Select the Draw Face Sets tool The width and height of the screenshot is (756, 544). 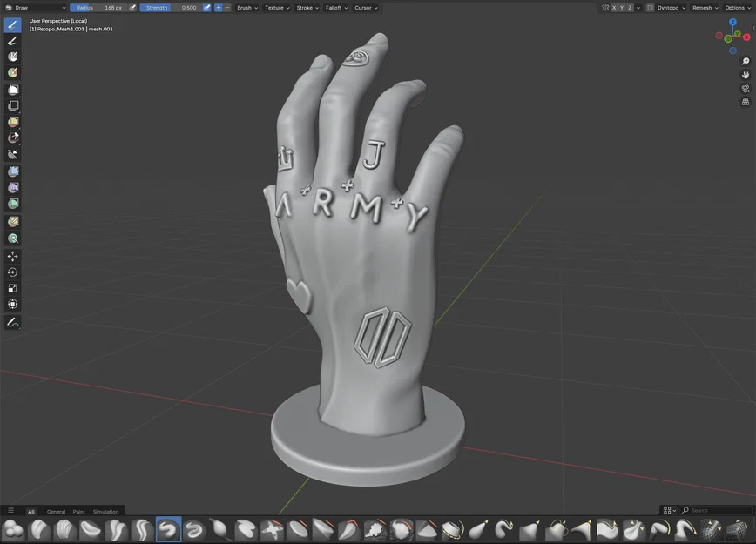pos(13,73)
